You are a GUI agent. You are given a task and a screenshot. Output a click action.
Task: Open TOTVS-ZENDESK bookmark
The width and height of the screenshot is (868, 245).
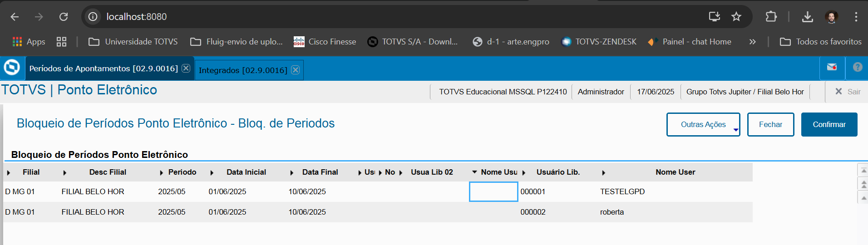(x=599, y=42)
